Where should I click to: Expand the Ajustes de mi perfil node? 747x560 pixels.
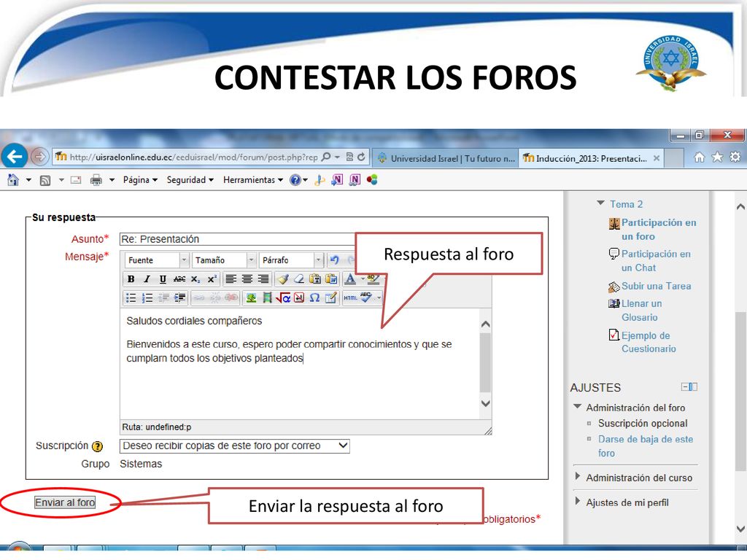point(578,502)
